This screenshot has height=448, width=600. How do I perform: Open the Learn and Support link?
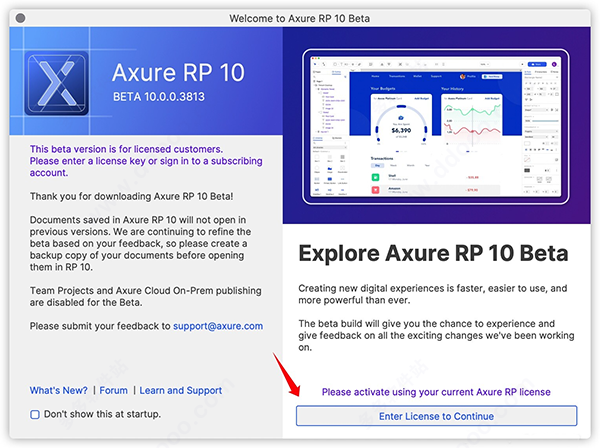click(x=181, y=390)
